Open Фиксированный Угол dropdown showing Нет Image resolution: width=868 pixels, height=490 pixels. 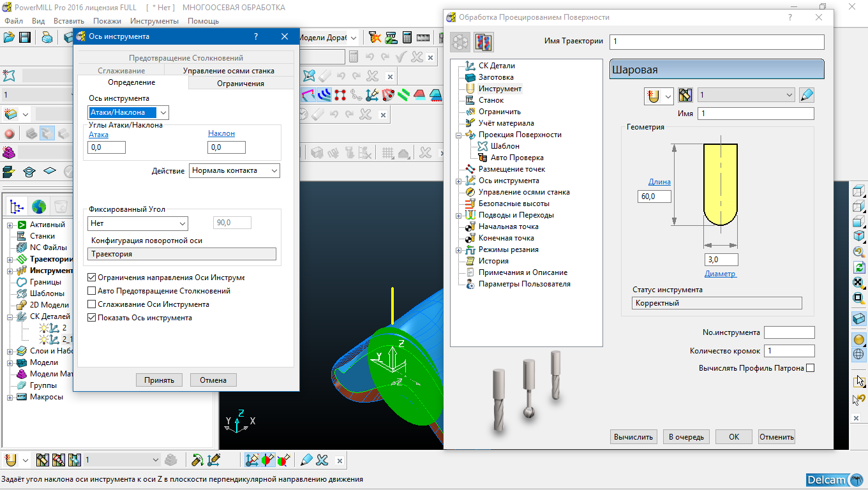(138, 224)
